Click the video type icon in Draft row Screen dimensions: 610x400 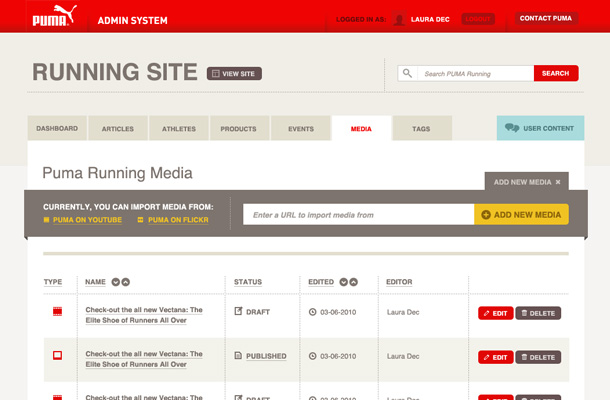[58, 311]
